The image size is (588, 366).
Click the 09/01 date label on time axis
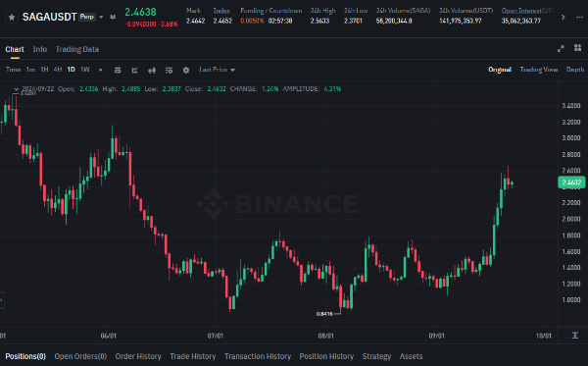tap(436, 336)
